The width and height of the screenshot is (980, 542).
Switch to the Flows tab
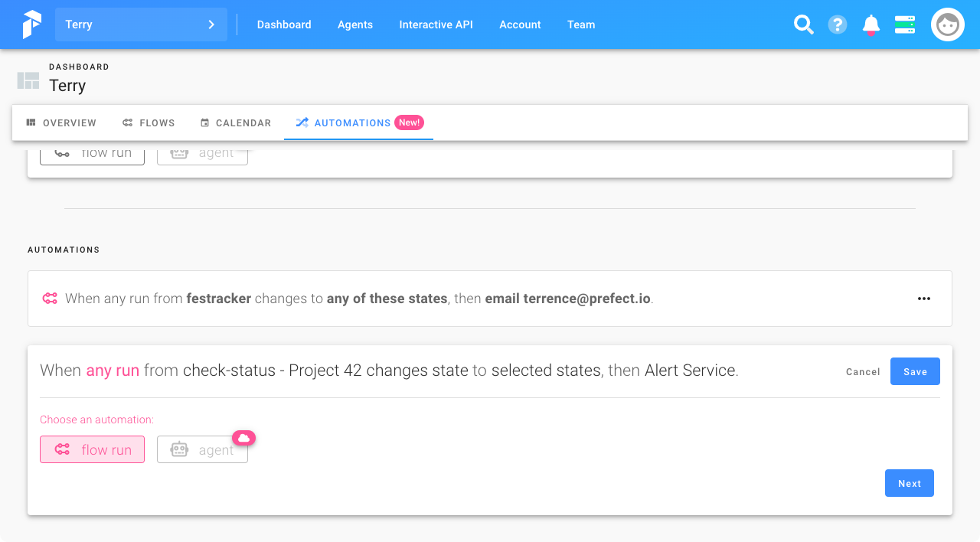[x=149, y=122]
